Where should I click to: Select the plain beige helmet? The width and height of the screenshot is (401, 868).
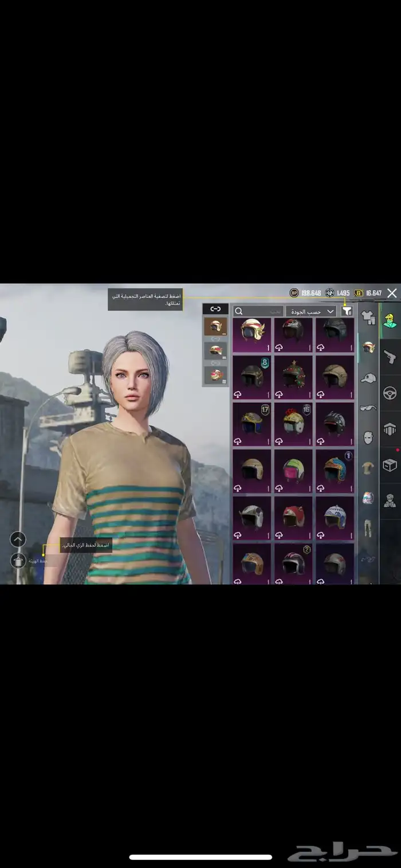click(x=251, y=471)
